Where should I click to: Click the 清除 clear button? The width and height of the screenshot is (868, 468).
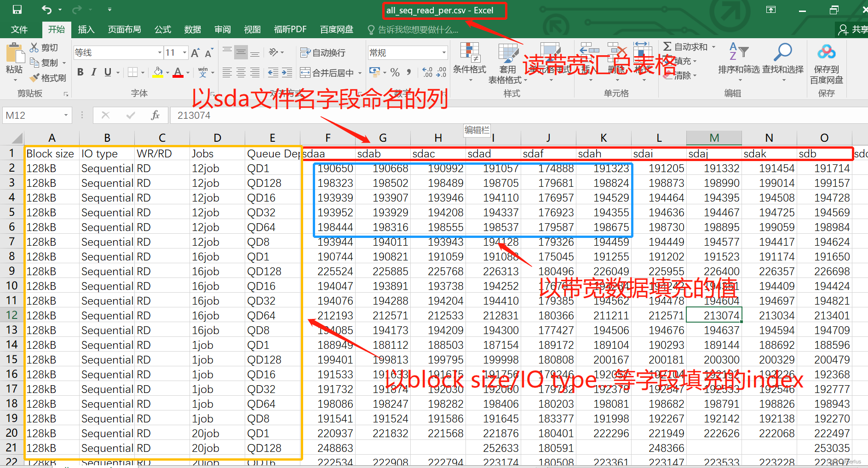(x=681, y=75)
